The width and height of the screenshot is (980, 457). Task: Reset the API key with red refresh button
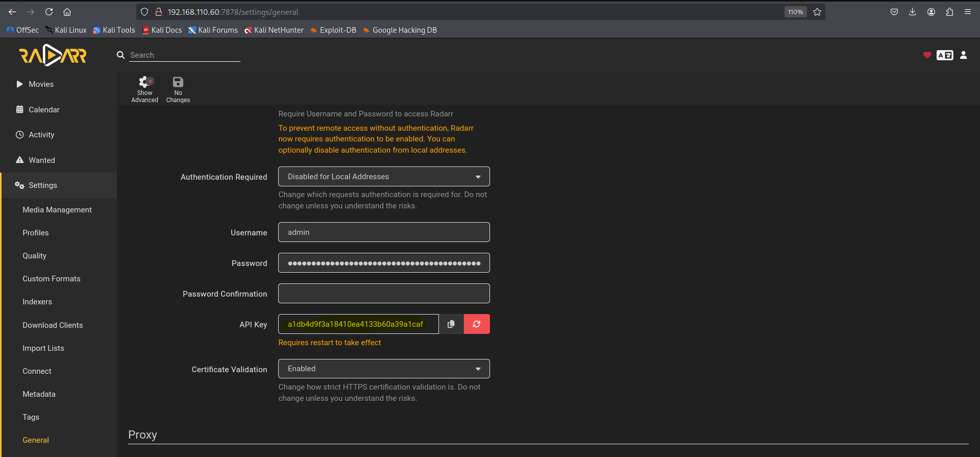click(477, 324)
